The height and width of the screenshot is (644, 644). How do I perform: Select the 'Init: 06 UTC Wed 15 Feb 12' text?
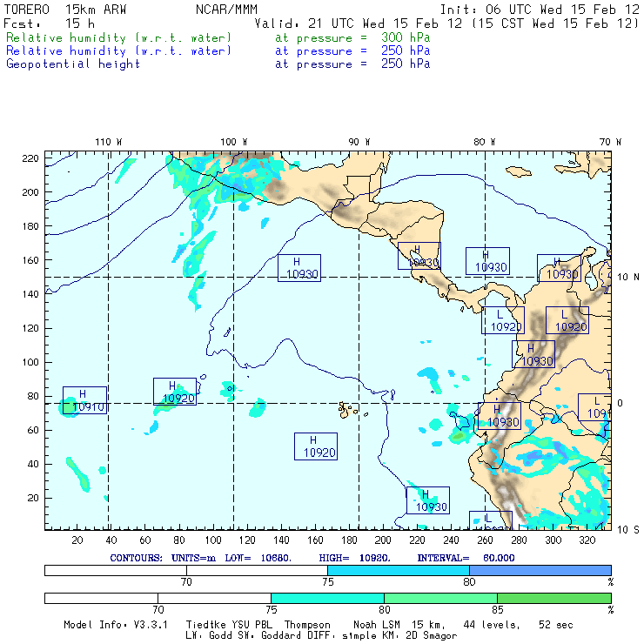point(540,10)
